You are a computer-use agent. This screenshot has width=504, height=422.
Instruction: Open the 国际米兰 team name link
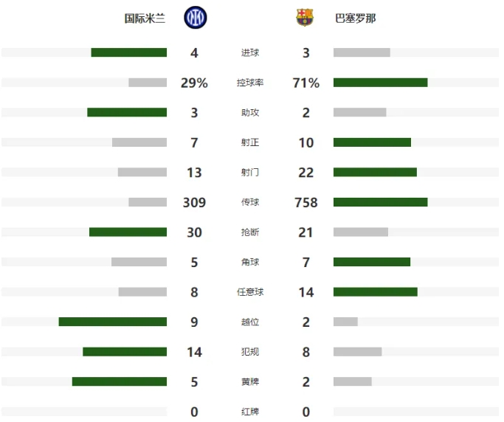click(x=145, y=18)
